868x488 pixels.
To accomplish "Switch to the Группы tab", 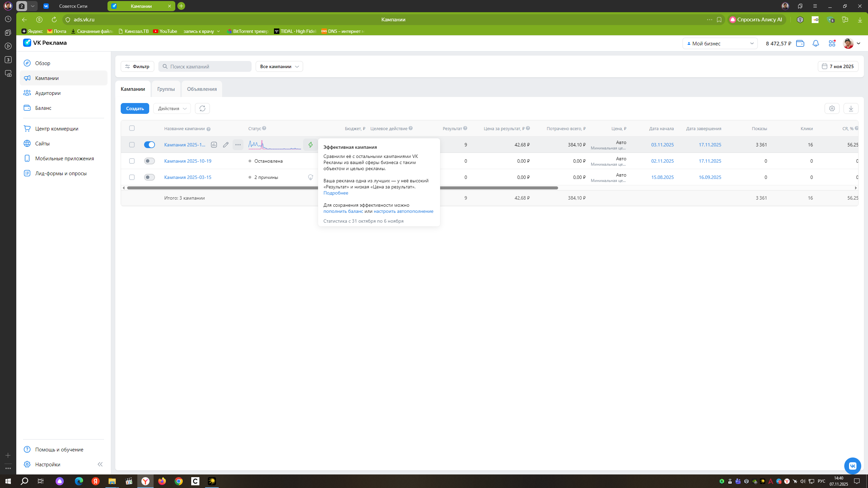I will pyautogui.click(x=166, y=89).
